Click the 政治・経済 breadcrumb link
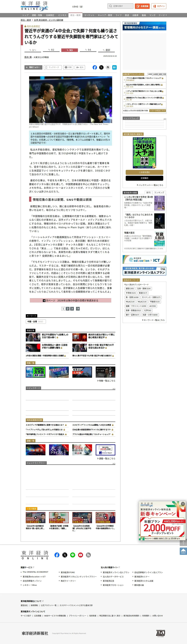Image resolution: width=187 pixels, height=644 pixels. [x=26, y=20]
